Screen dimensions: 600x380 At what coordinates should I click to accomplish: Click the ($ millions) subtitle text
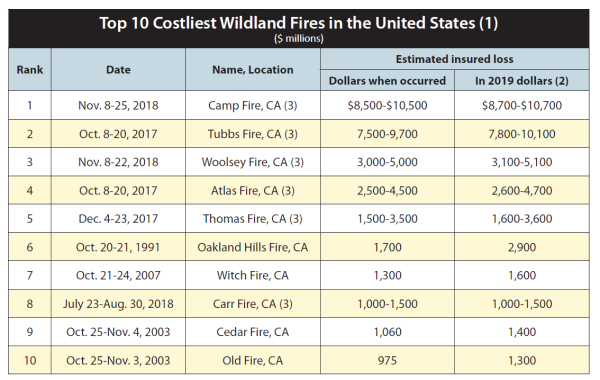298,39
